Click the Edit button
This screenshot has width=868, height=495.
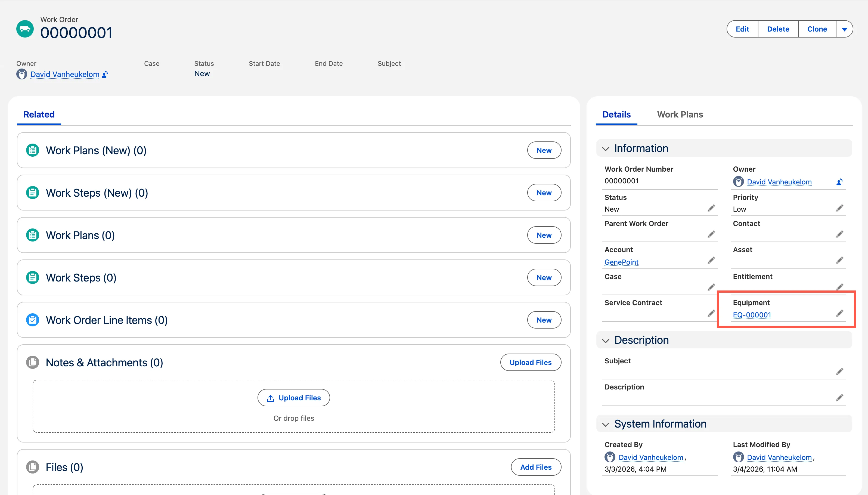pyautogui.click(x=742, y=29)
